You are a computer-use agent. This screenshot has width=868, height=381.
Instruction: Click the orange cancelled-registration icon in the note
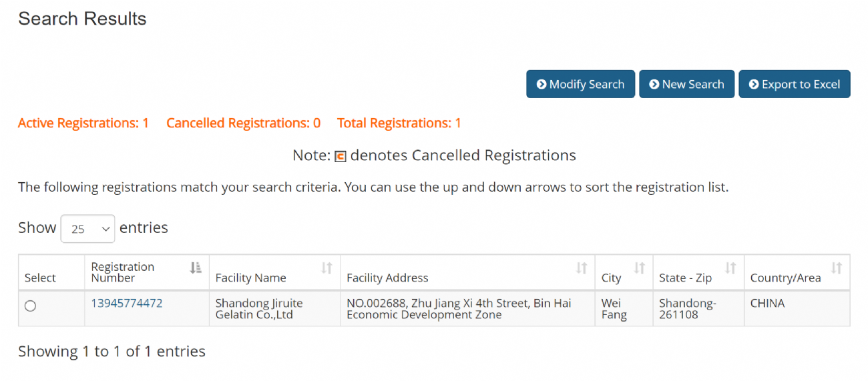341,157
